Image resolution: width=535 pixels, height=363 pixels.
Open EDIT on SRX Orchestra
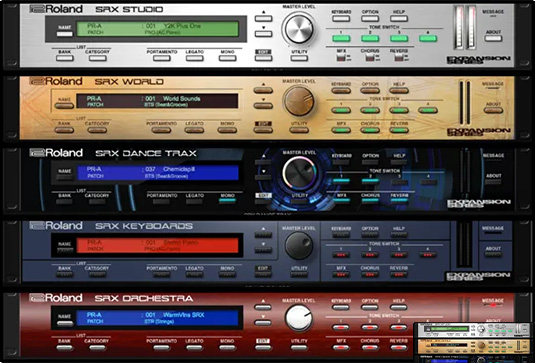click(263, 348)
